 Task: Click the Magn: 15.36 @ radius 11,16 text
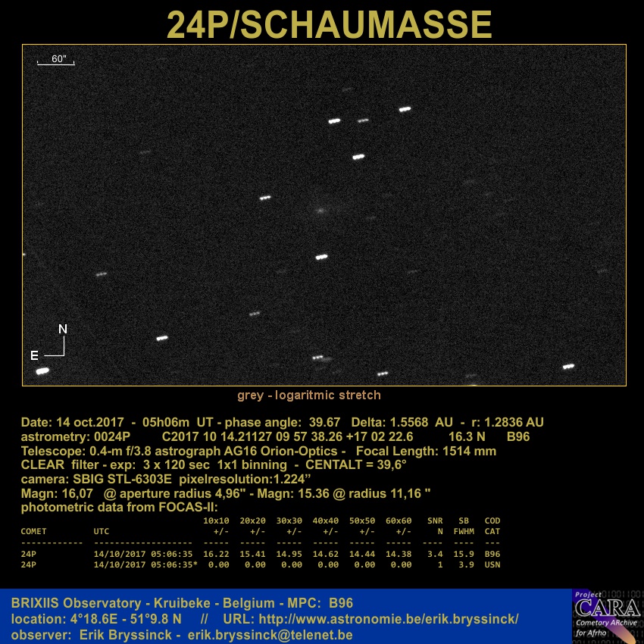[x=344, y=493]
